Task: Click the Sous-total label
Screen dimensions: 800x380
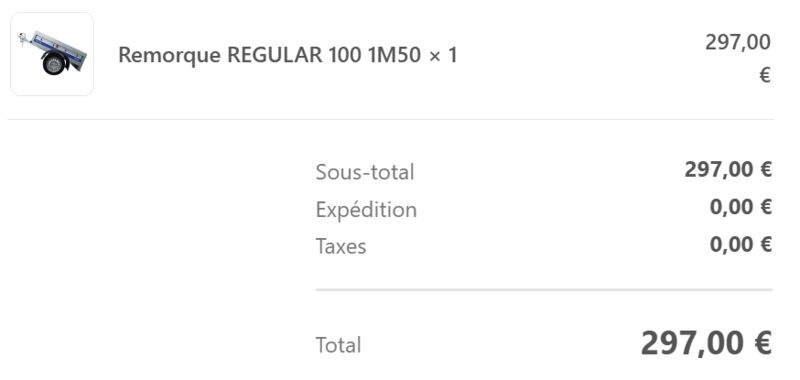Action: coord(365,172)
